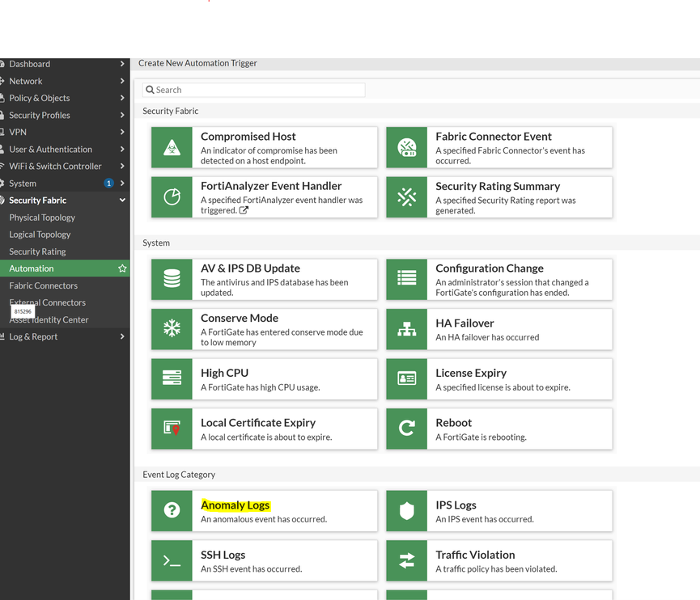Expand the Log & Report menu
This screenshot has width=700, height=600.
click(x=122, y=336)
